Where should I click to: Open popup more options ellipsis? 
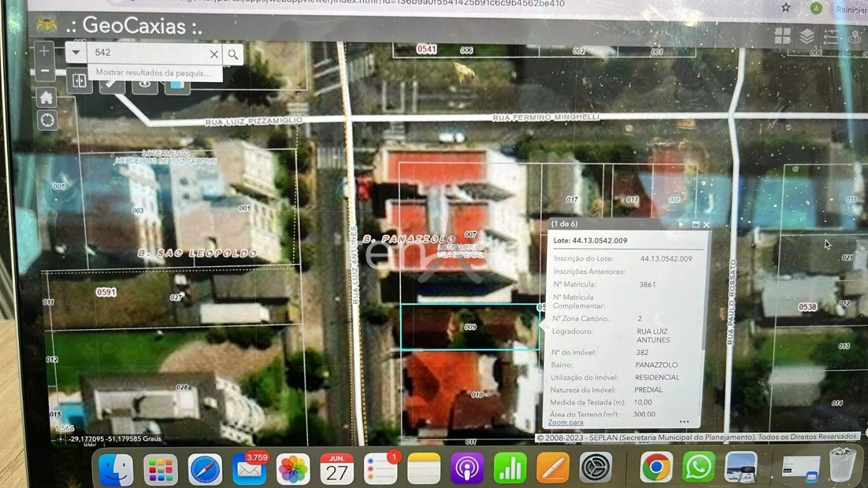[x=684, y=421]
